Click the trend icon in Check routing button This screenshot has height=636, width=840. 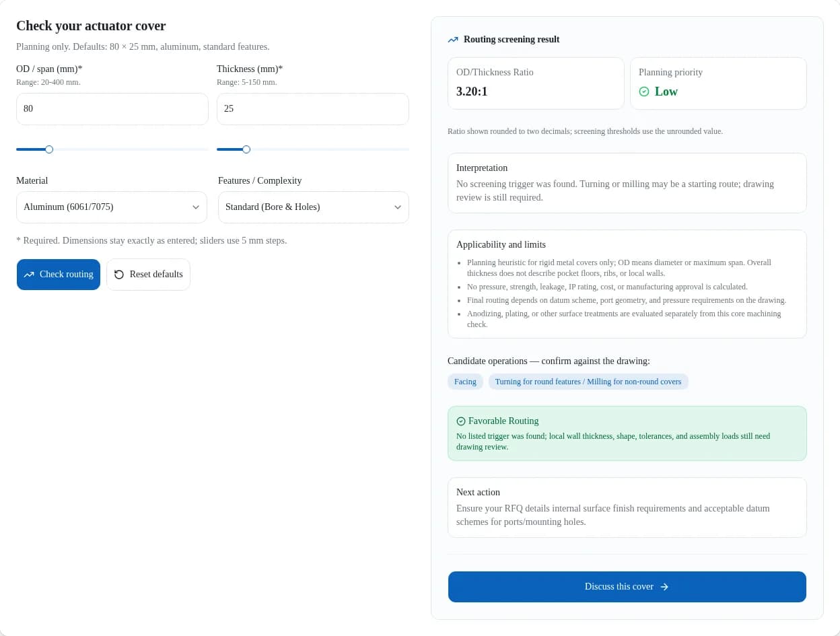pyautogui.click(x=29, y=275)
